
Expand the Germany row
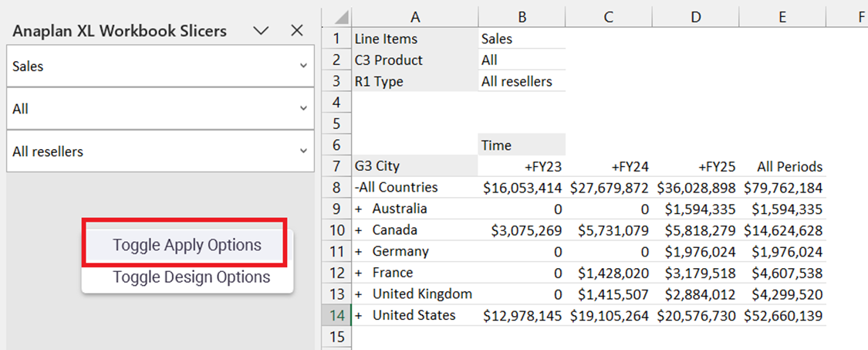(x=359, y=251)
